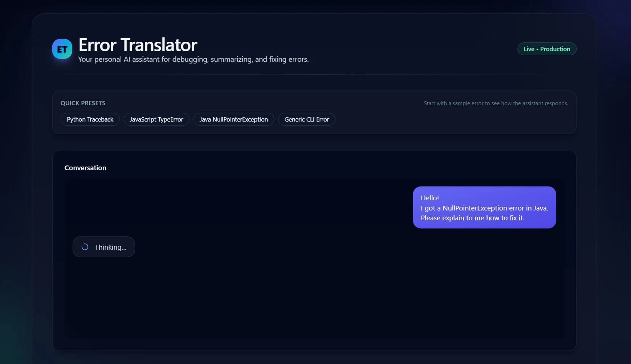This screenshot has width=631, height=364.
Task: Click the Live status badge
Action: pyautogui.click(x=547, y=49)
